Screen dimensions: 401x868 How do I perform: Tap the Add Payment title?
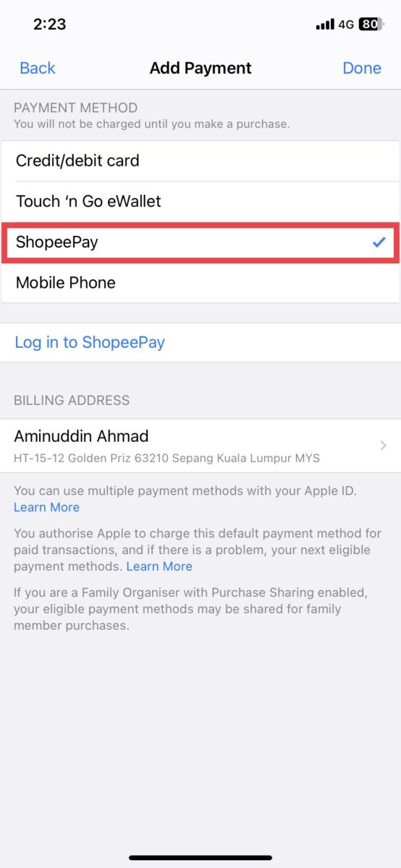[x=200, y=68]
